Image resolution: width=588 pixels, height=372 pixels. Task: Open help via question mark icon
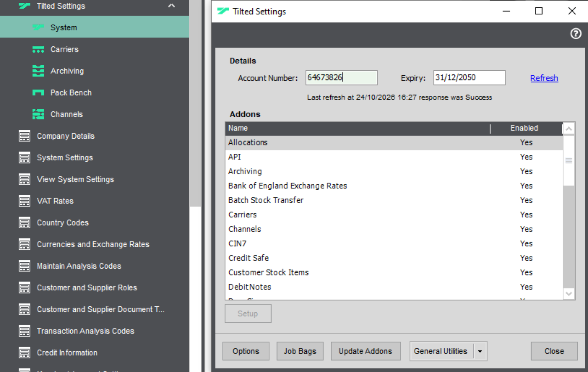click(x=576, y=34)
